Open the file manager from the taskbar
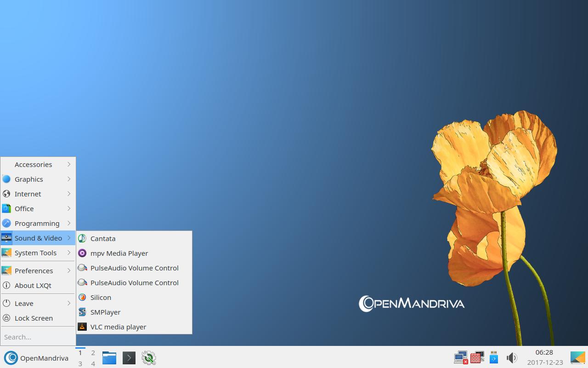The width and height of the screenshot is (588, 368). [x=109, y=358]
